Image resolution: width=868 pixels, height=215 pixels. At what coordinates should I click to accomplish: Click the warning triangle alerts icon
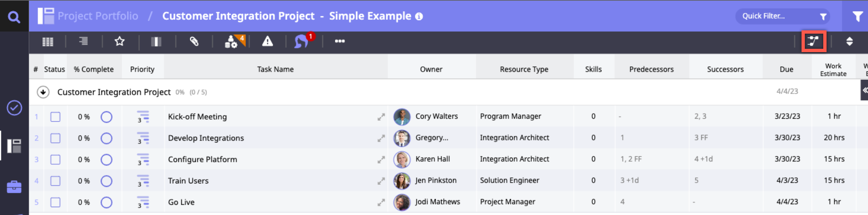[267, 41]
